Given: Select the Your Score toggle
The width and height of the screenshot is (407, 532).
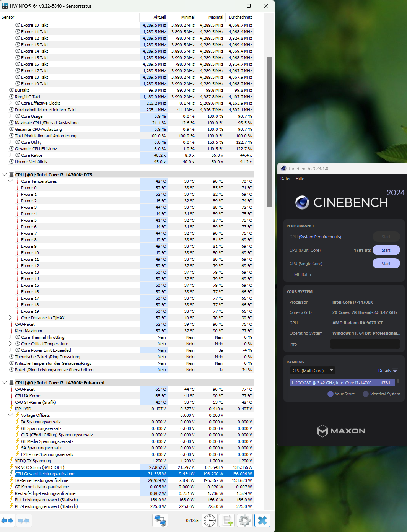Looking at the screenshot, I should pyautogui.click(x=330, y=394).
